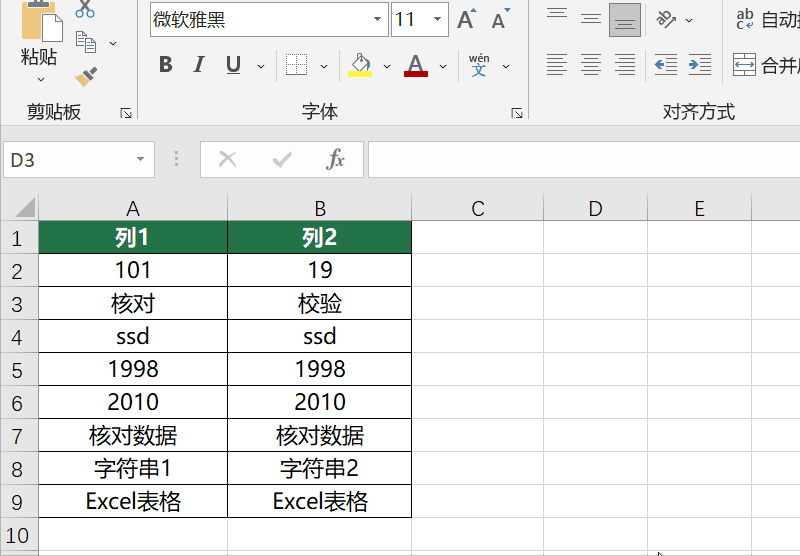Click the Format Painter brush icon
This screenshot has height=556, width=800.
pyautogui.click(x=86, y=77)
